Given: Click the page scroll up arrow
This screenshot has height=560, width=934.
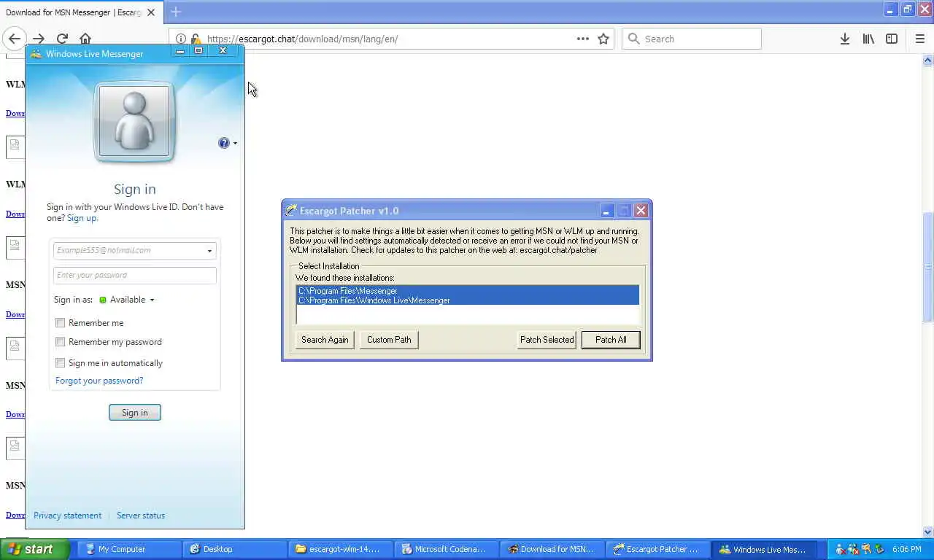Looking at the screenshot, I should coord(928,60).
